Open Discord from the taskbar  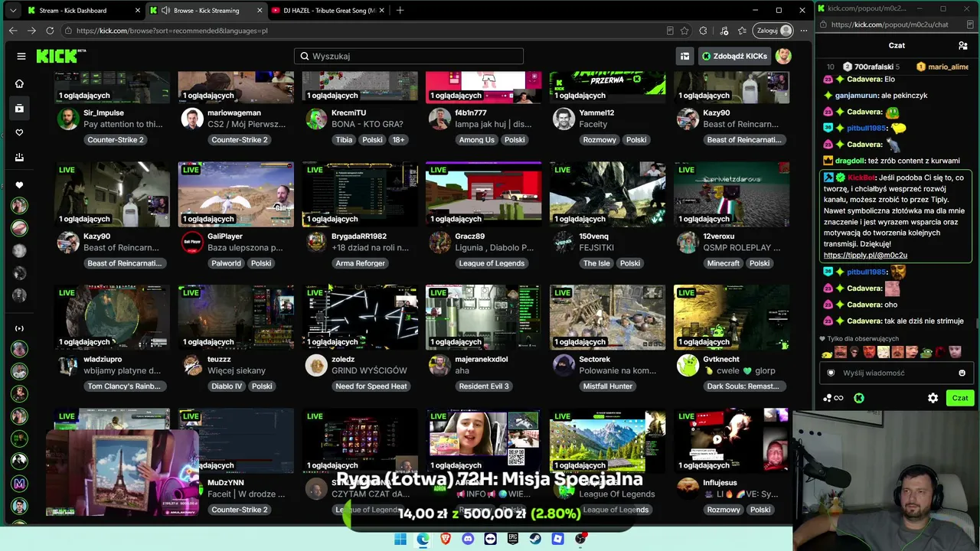[x=468, y=539]
